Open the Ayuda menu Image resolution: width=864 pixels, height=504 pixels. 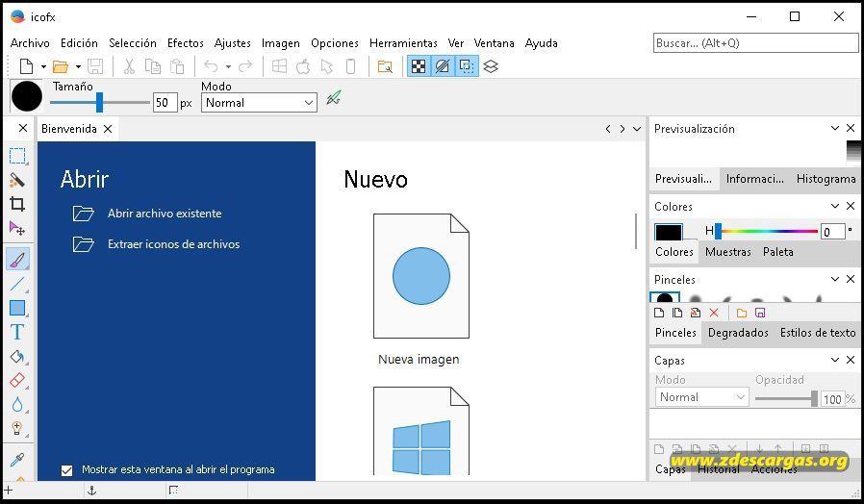coord(541,43)
